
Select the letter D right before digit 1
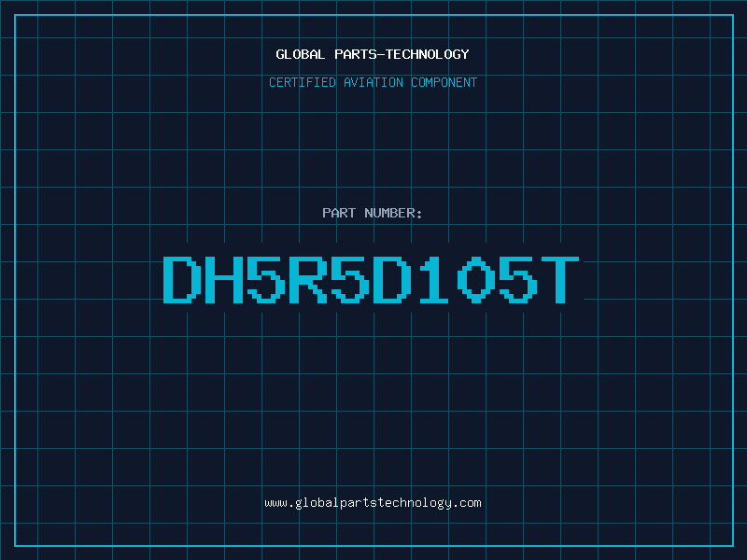[392, 279]
